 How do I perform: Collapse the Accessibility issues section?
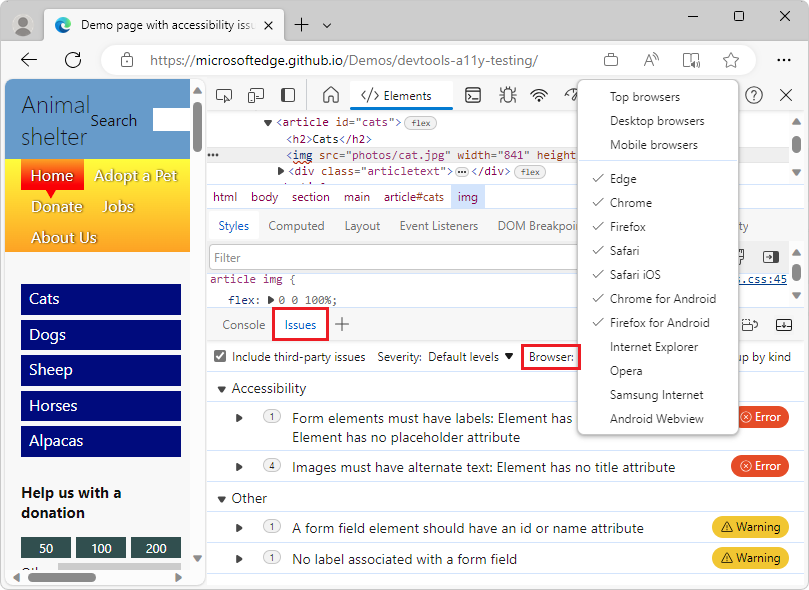tap(221, 388)
